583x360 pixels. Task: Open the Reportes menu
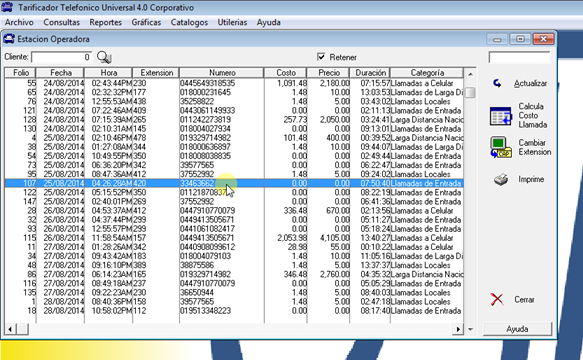[106, 22]
